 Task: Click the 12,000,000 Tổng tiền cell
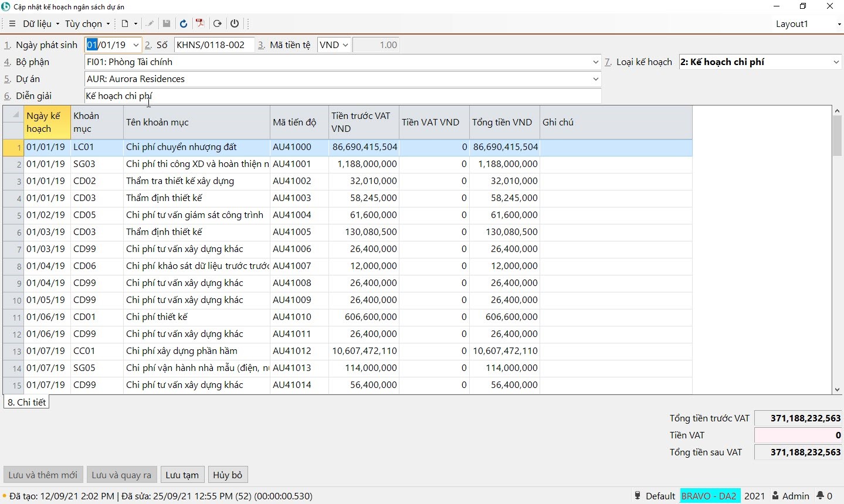click(505, 266)
